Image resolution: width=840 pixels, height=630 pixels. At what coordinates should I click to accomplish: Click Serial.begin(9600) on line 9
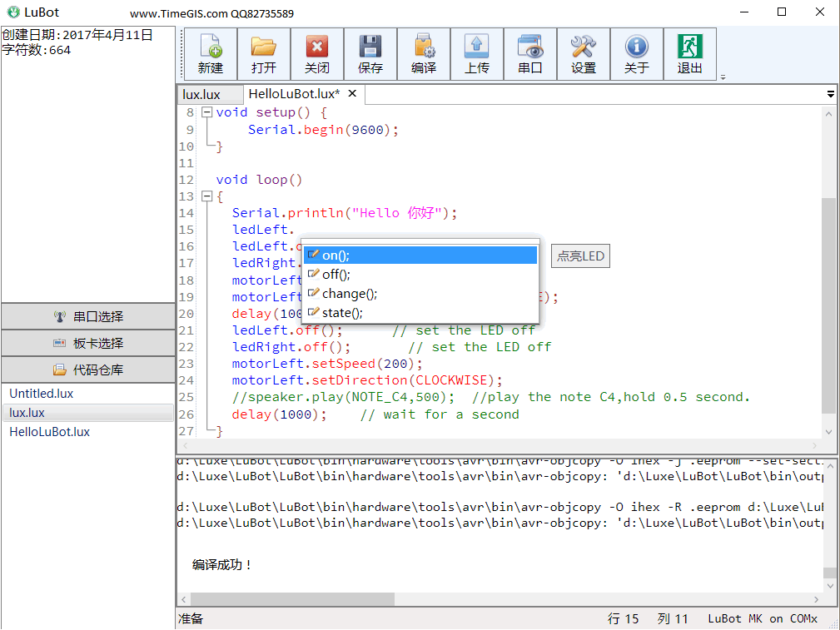click(323, 130)
